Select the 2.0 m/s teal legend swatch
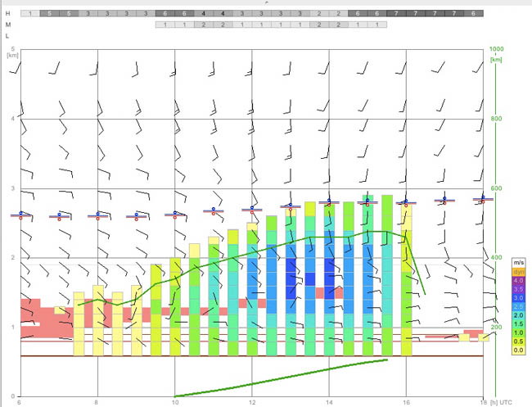 [x=518, y=315]
